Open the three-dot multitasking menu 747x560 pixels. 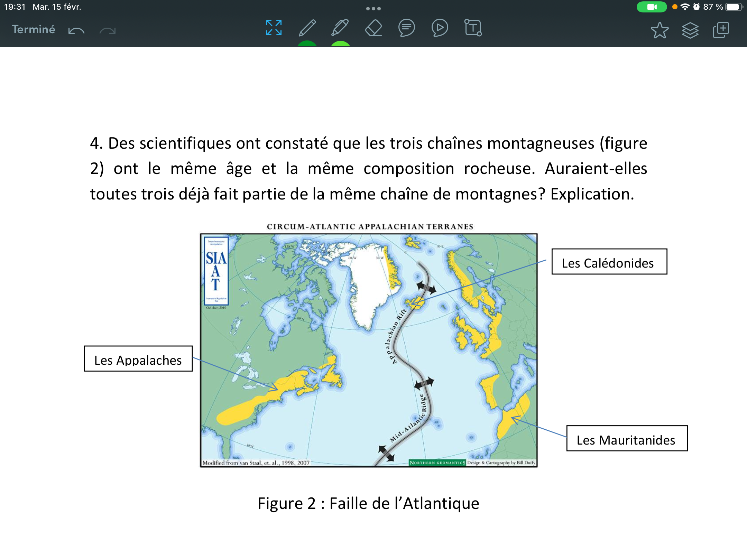pyautogui.click(x=373, y=9)
